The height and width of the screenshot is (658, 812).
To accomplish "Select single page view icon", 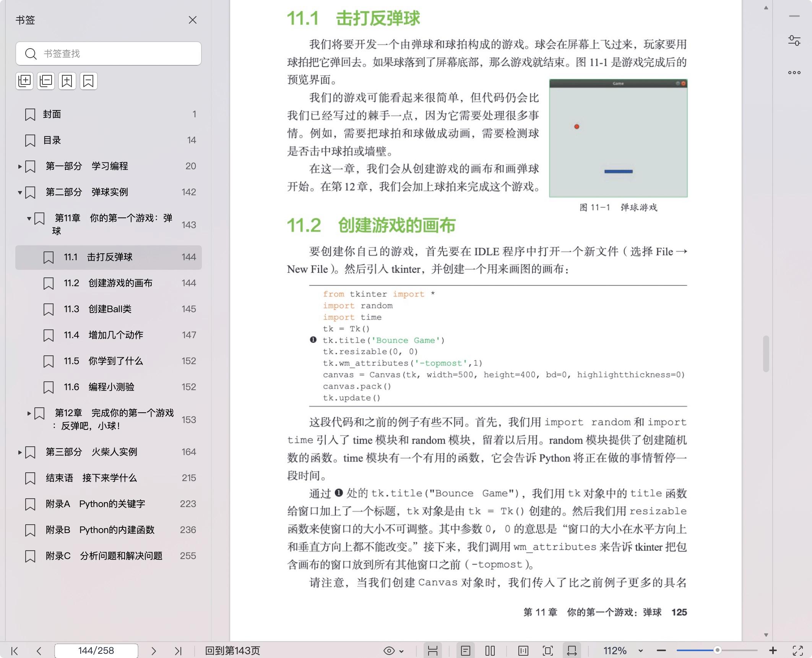I will point(465,651).
